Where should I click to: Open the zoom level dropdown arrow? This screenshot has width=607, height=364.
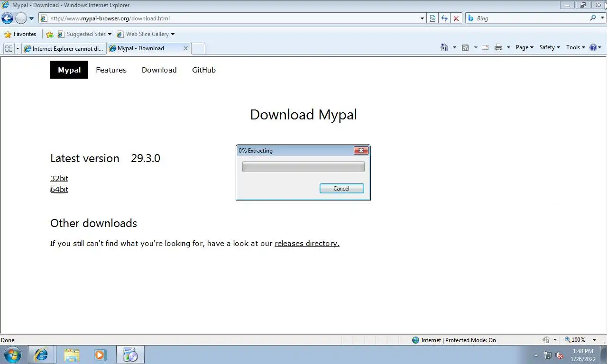pos(594,340)
